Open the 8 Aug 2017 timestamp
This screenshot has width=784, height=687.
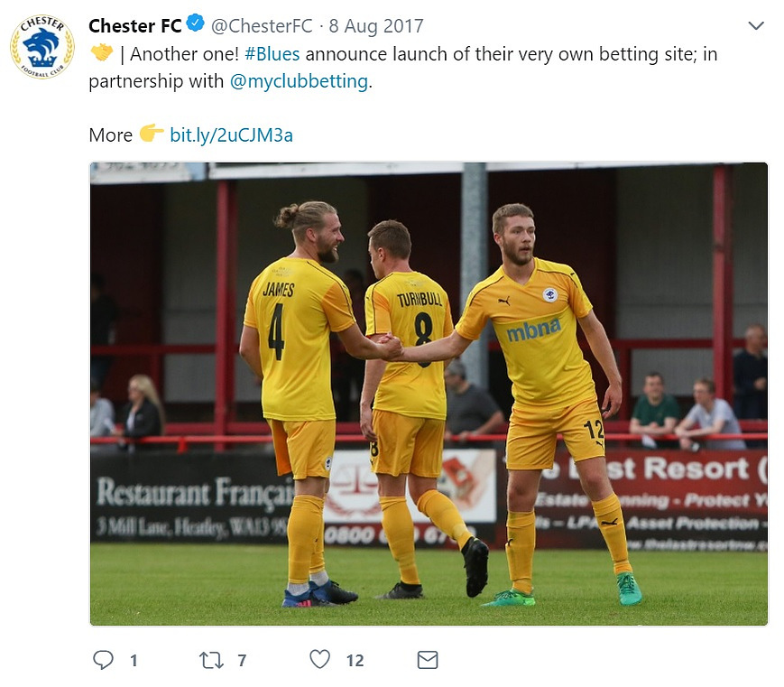[x=376, y=26]
